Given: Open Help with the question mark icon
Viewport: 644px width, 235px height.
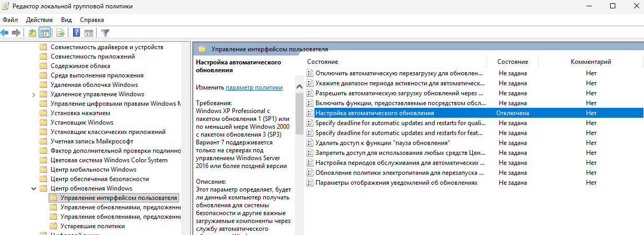Looking at the screenshot, I should pos(76,33).
